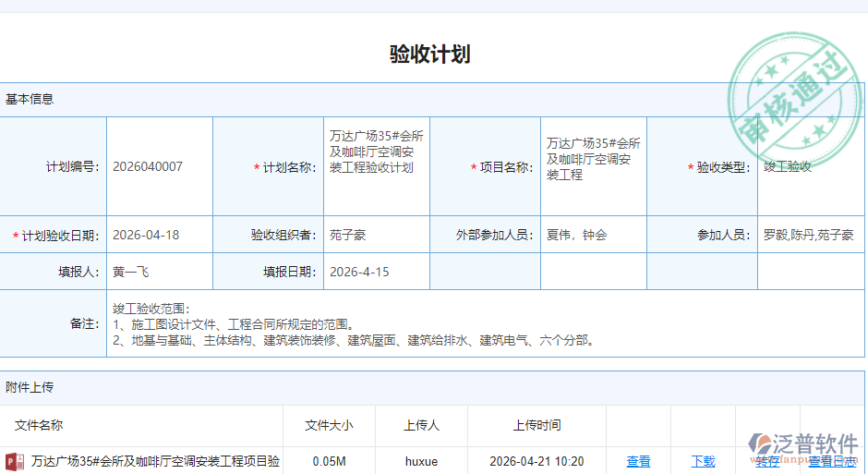Click the 项目名称 value 万达广场35#会所及咖啡厅空调安装工程
Image resolution: width=868 pixels, height=474 pixels.
point(594,160)
